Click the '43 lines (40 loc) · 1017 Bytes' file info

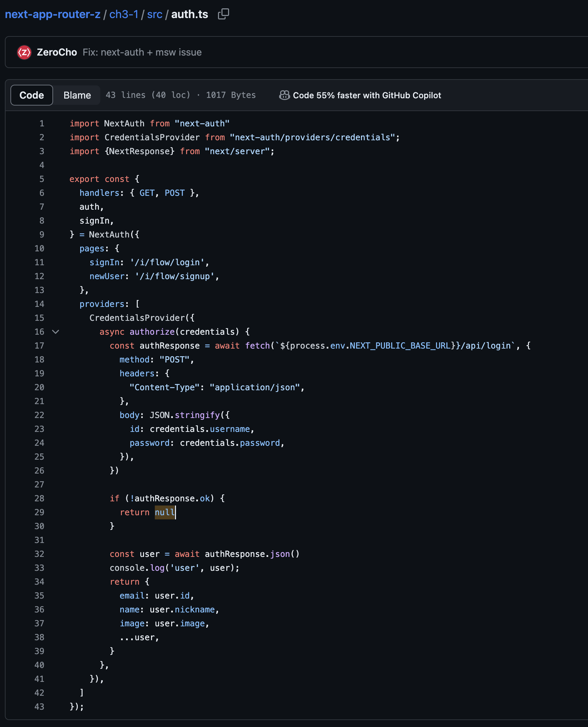point(180,95)
